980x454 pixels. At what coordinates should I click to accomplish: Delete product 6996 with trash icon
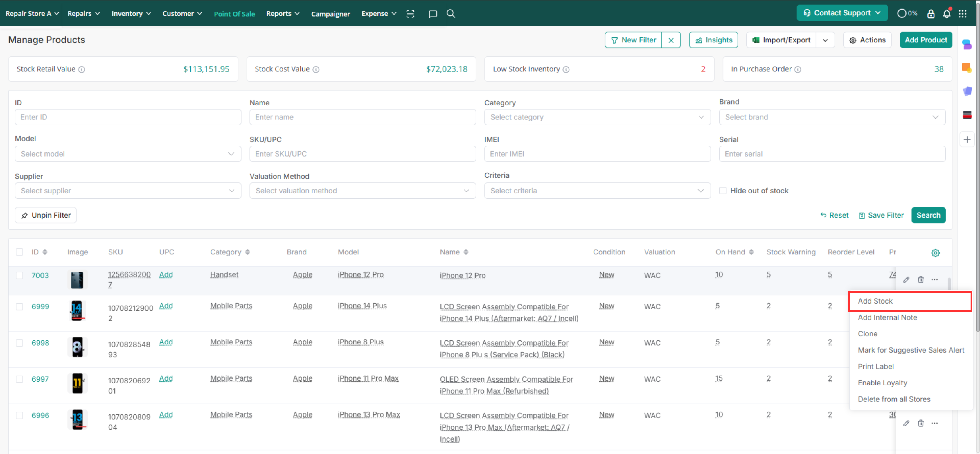[x=920, y=423]
